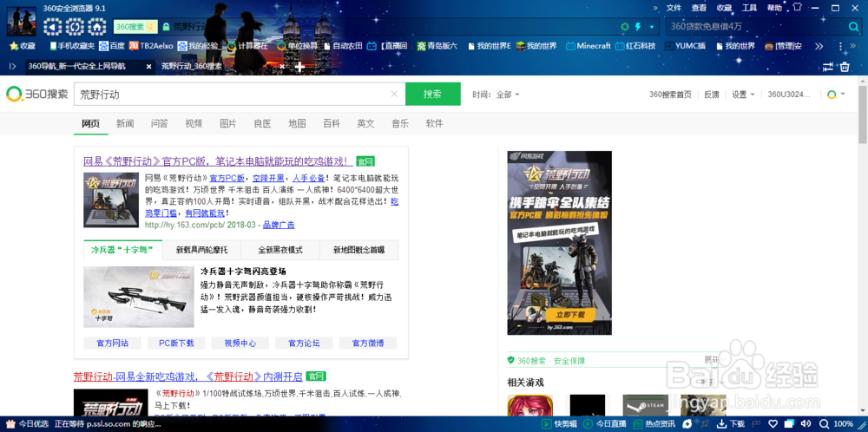Open the 帮助 menu
The width and height of the screenshot is (868, 432).
click(x=774, y=8)
